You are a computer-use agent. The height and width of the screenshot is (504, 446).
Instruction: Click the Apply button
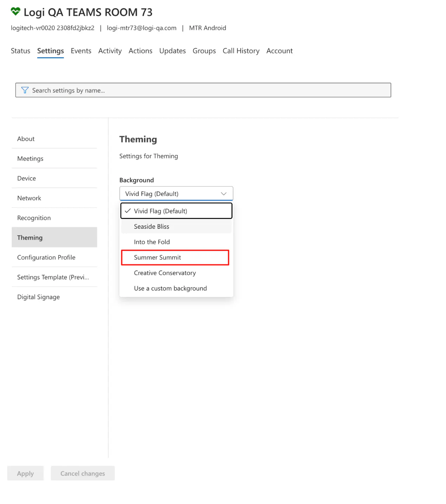point(25,473)
